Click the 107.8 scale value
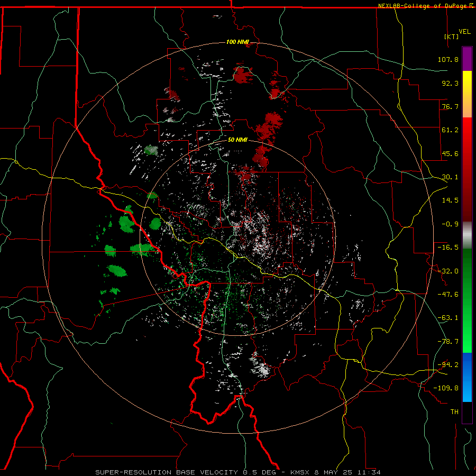 tap(448, 59)
